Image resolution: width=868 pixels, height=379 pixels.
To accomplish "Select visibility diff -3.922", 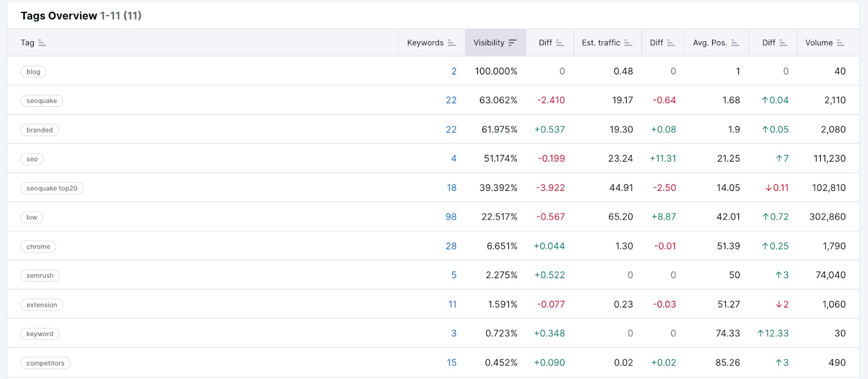I will 551,188.
